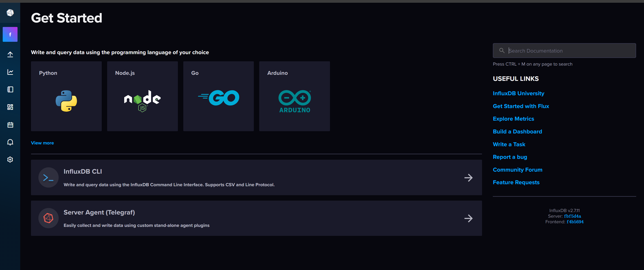644x270 pixels.
Task: Open Community Forum link
Action: click(x=518, y=170)
